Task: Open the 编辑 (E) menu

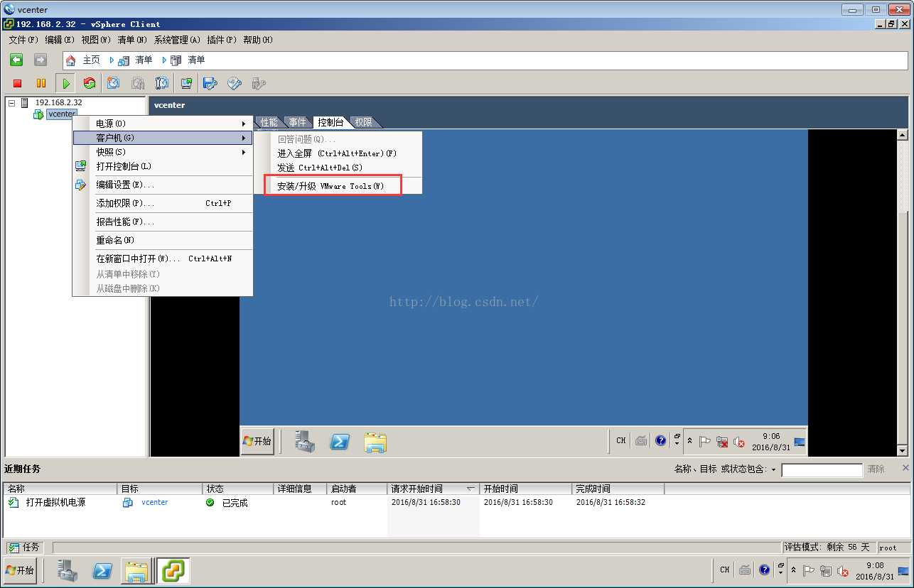Action: [x=59, y=40]
